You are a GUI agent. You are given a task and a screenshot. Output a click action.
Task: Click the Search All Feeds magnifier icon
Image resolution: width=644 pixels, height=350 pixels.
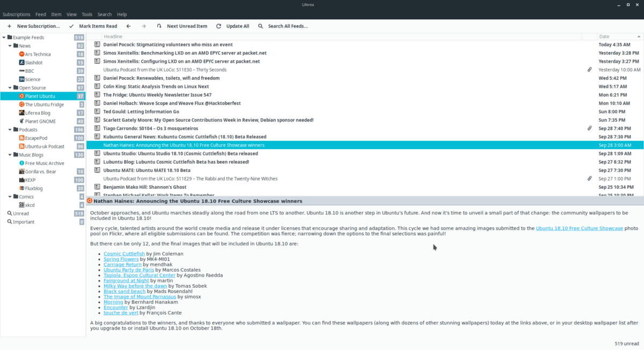[x=260, y=26]
